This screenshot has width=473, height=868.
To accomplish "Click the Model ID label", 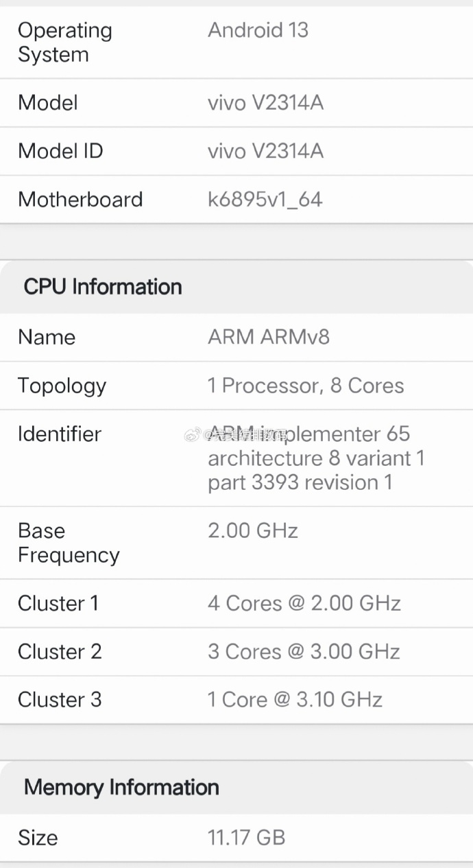I will coord(60,151).
